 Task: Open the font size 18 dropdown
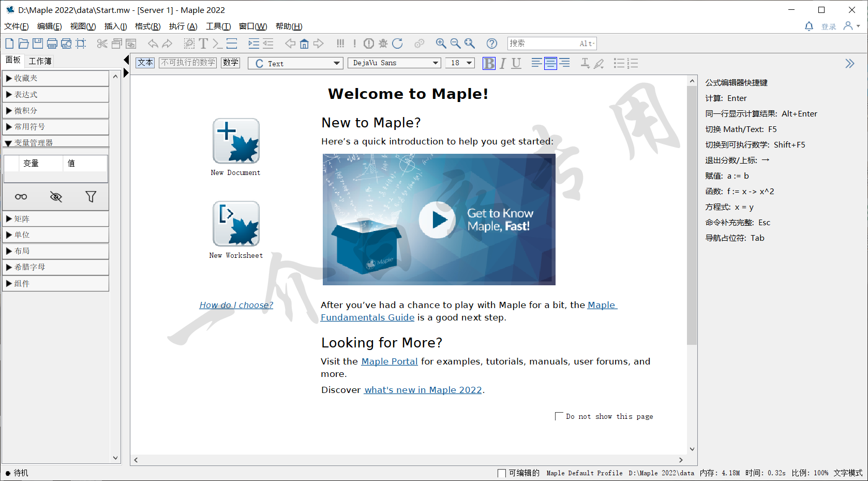460,63
